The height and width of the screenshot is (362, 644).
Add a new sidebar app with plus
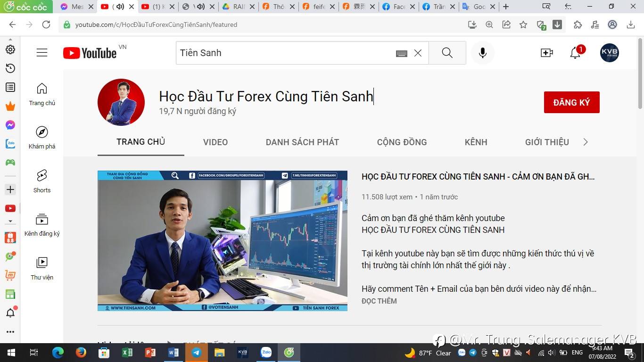point(10,189)
